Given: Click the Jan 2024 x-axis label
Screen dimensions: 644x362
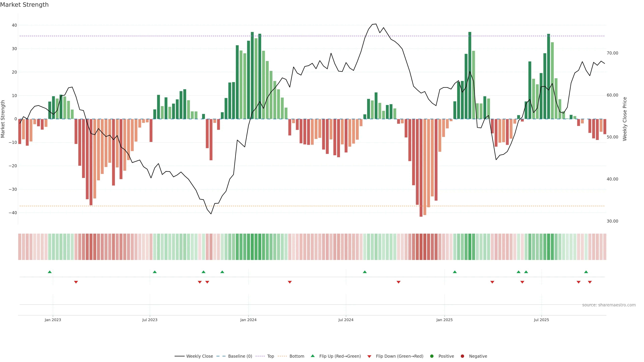Looking at the screenshot, I should [248, 320].
